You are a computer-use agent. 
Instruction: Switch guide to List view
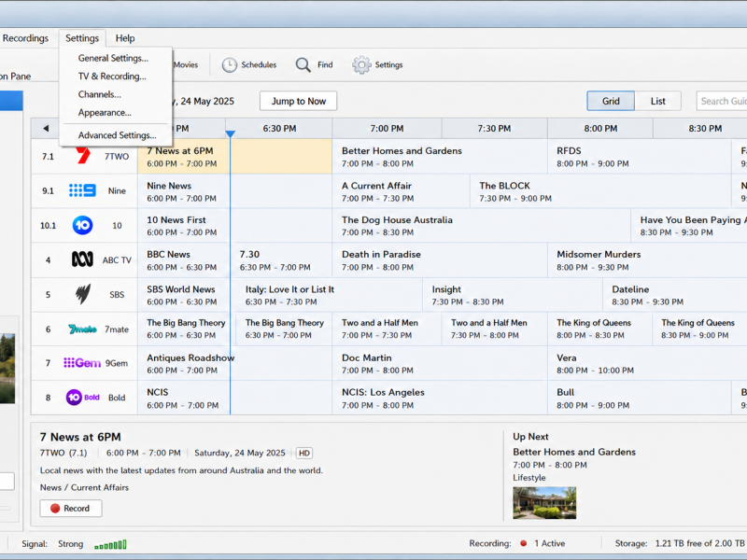pyautogui.click(x=658, y=101)
